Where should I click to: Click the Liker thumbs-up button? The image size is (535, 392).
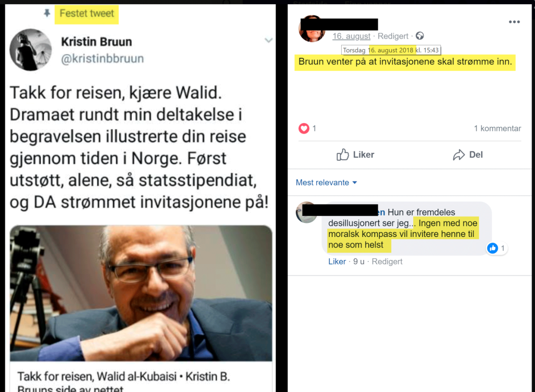pyautogui.click(x=355, y=155)
